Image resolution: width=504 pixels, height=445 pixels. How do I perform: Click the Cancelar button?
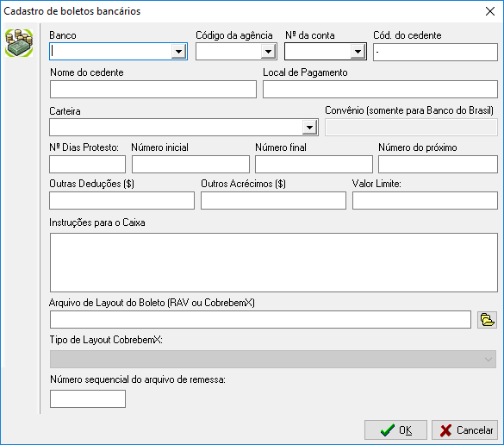tap(464, 429)
